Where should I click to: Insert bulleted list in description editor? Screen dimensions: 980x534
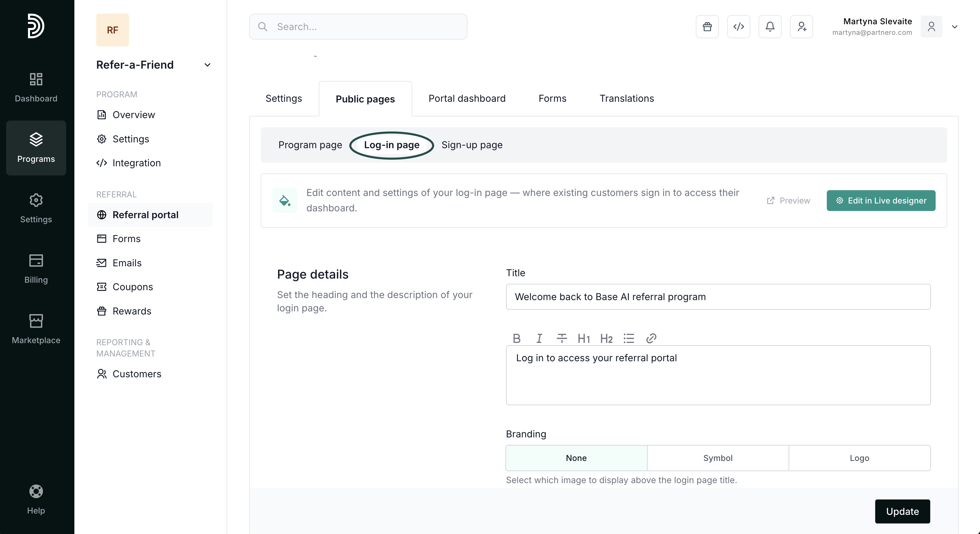click(629, 338)
